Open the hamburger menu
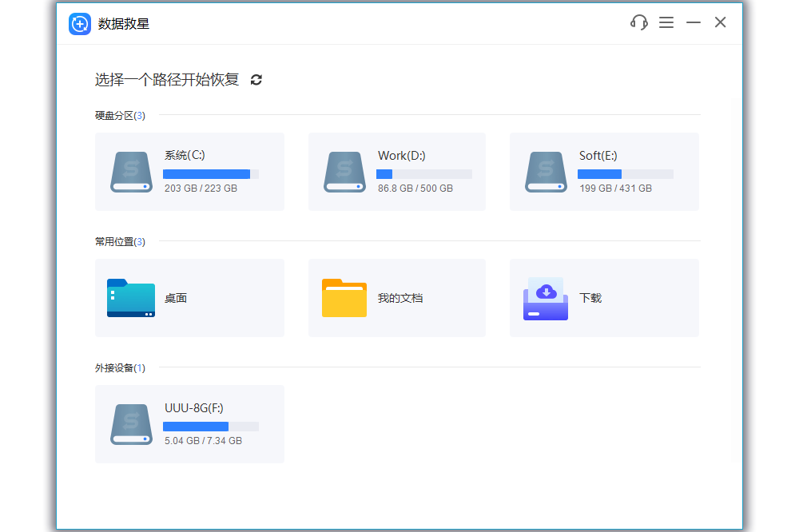The image size is (799, 532). [x=666, y=22]
